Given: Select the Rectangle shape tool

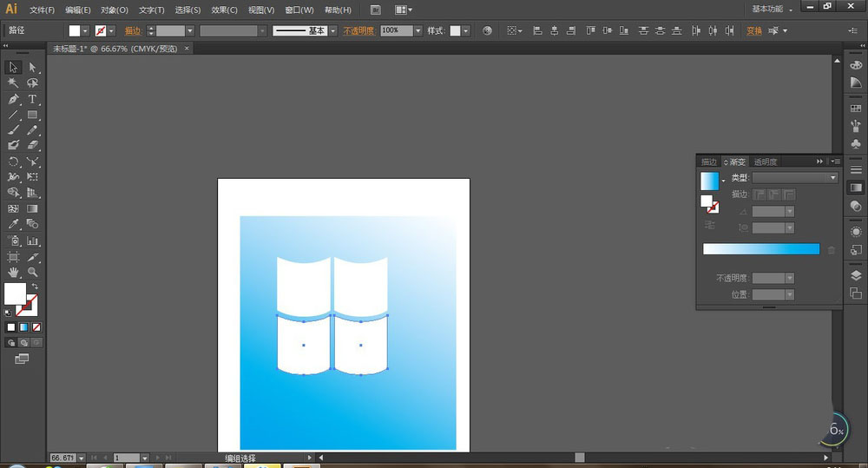Looking at the screenshot, I should coord(32,115).
